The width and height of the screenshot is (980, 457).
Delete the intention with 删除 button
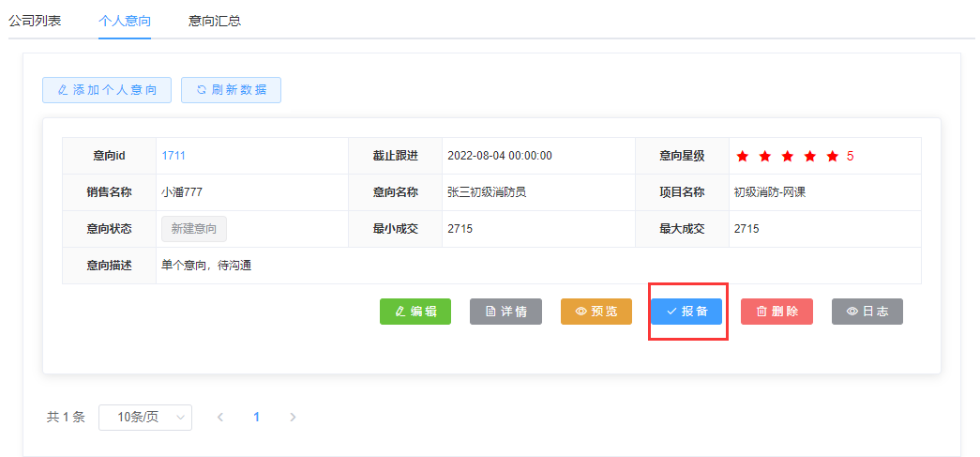click(776, 312)
